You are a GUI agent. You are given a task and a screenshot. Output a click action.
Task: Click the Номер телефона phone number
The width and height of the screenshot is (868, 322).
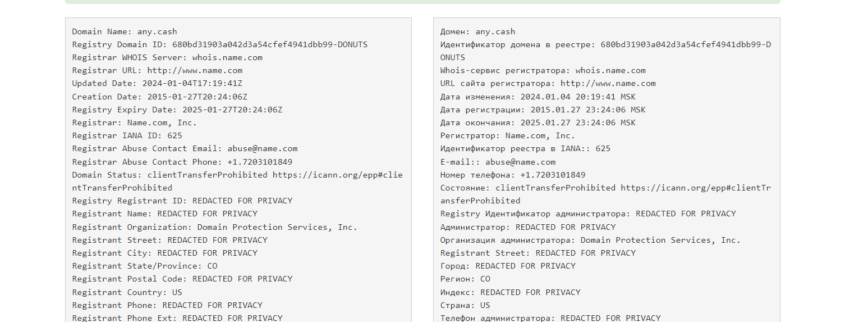pos(553,175)
